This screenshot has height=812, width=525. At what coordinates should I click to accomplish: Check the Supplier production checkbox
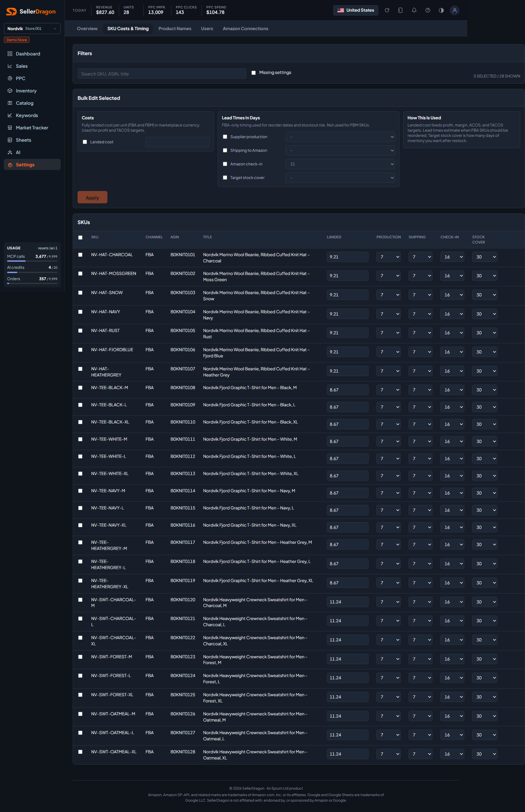pos(225,137)
